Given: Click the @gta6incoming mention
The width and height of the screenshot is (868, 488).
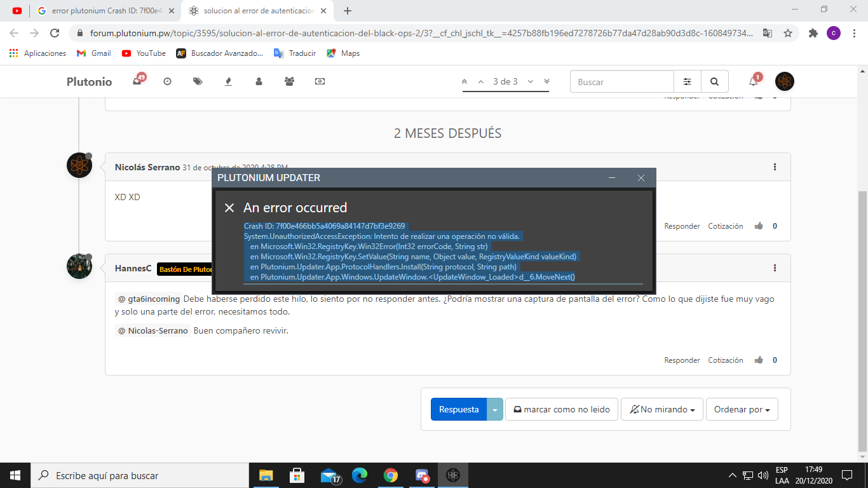Looking at the screenshot, I should [149, 299].
